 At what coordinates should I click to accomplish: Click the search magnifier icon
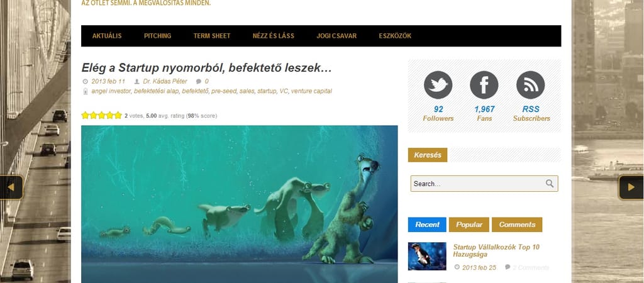tap(550, 184)
